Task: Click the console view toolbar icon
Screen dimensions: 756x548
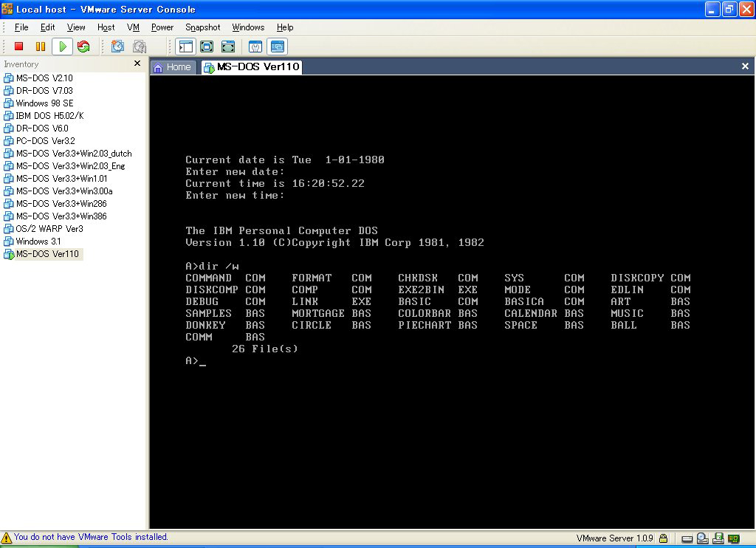Action: 278,47
